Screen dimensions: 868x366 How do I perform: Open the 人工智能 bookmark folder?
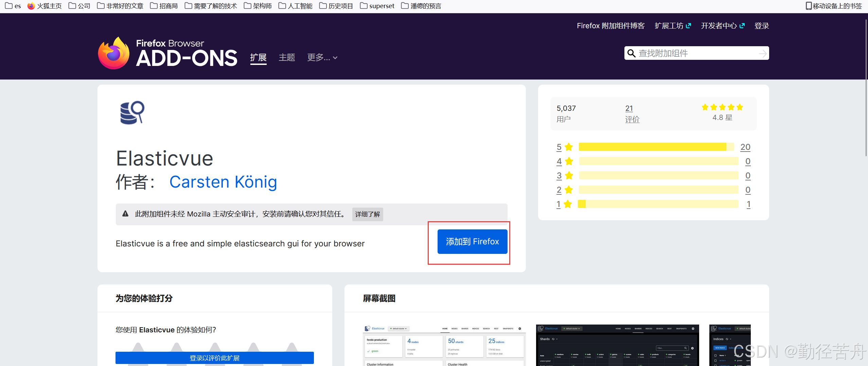click(x=296, y=6)
